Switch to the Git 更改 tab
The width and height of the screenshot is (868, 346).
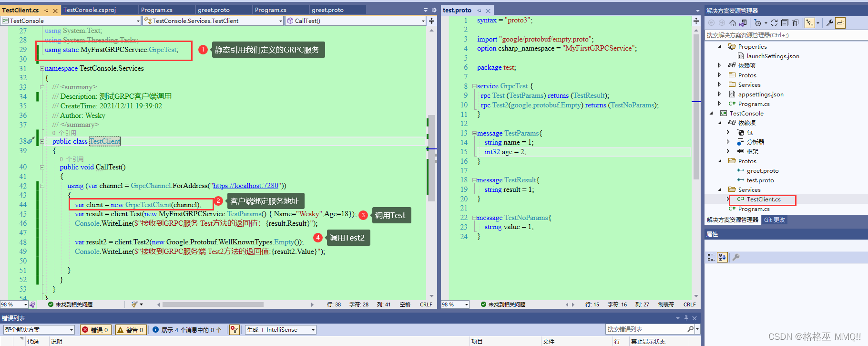(775, 220)
